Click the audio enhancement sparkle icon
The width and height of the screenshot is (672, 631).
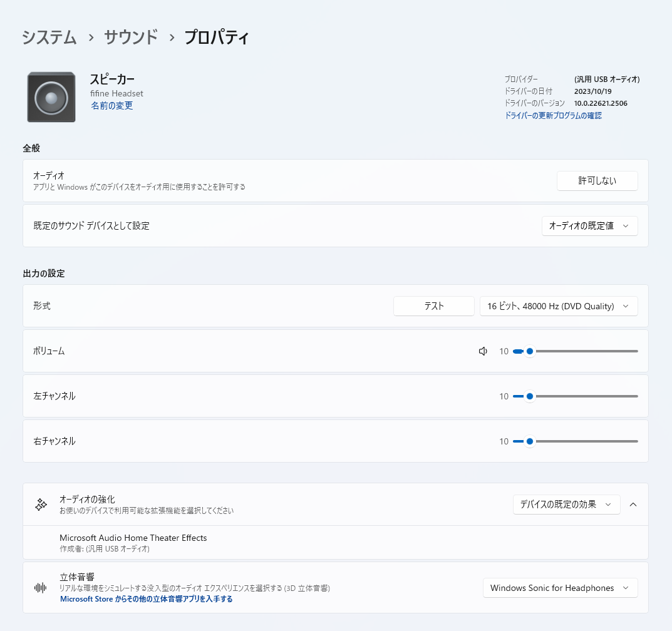point(41,505)
